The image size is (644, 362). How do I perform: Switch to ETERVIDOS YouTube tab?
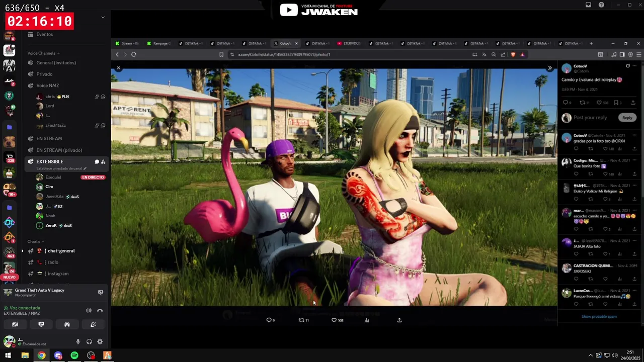tap(349, 43)
